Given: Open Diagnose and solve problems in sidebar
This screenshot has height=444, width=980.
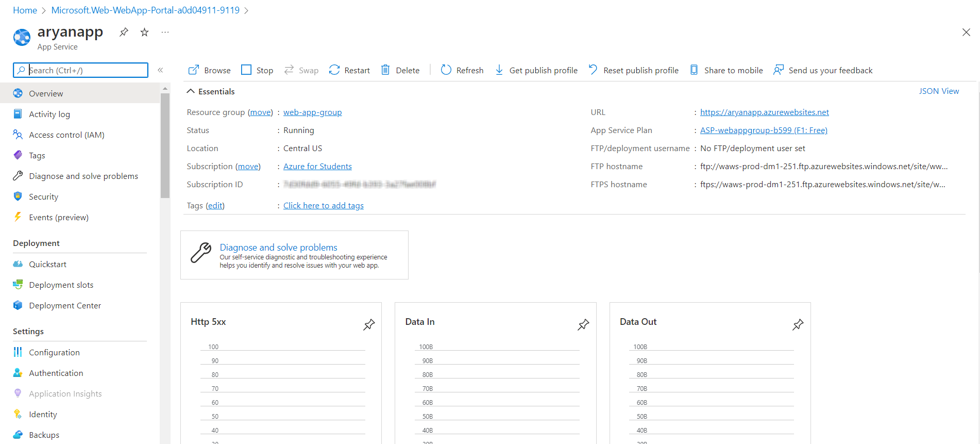Looking at the screenshot, I should (x=80, y=176).
